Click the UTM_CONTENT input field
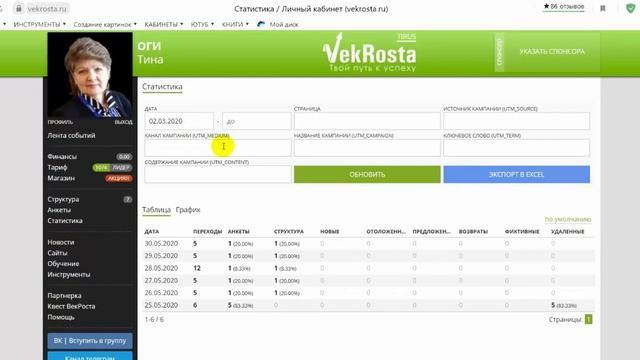 point(218,174)
